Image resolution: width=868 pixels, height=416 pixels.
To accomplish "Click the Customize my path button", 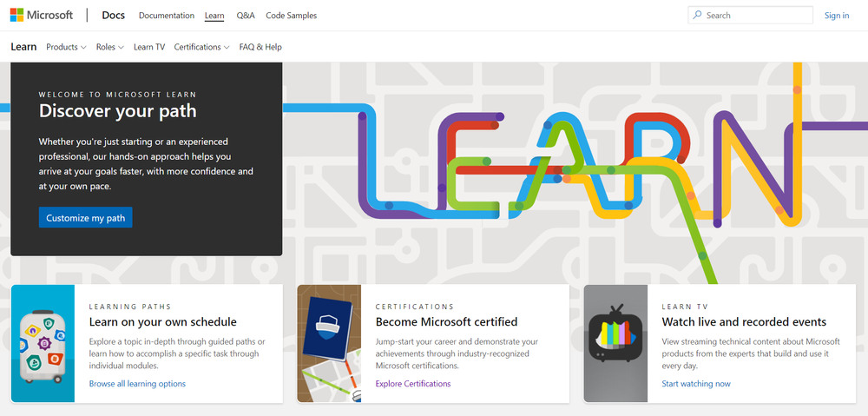I will click(86, 218).
